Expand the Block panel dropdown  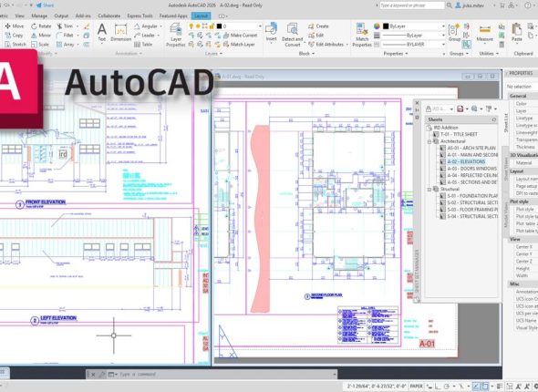(x=306, y=54)
